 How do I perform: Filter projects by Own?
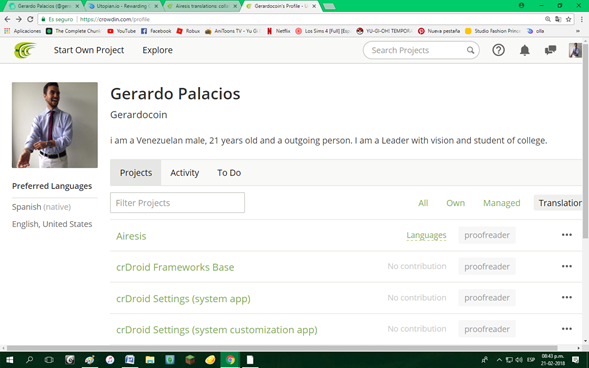pos(455,203)
